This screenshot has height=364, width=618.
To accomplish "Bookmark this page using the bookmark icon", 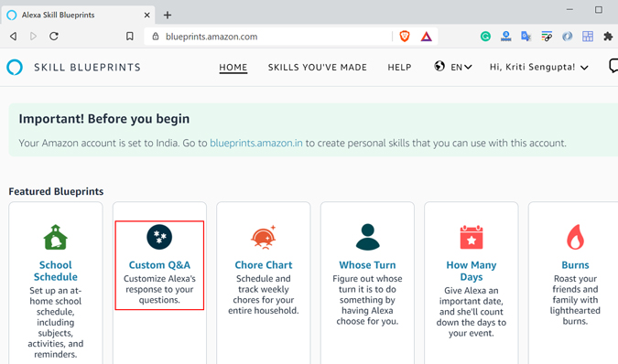I will coord(130,37).
